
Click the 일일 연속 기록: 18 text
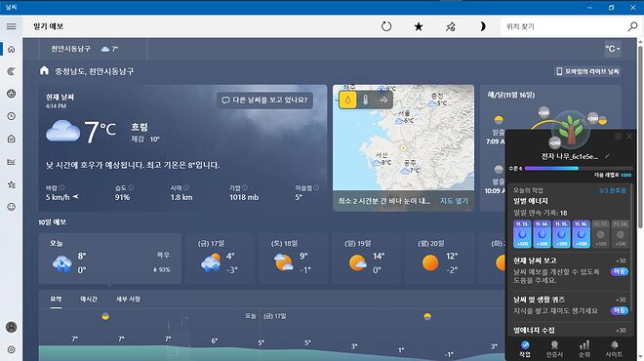(x=541, y=213)
